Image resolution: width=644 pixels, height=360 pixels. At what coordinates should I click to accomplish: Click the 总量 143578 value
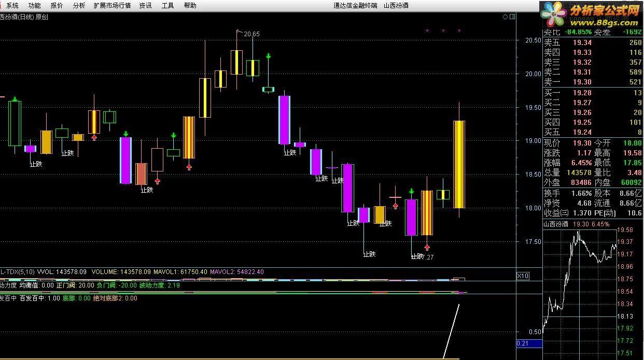pos(578,172)
